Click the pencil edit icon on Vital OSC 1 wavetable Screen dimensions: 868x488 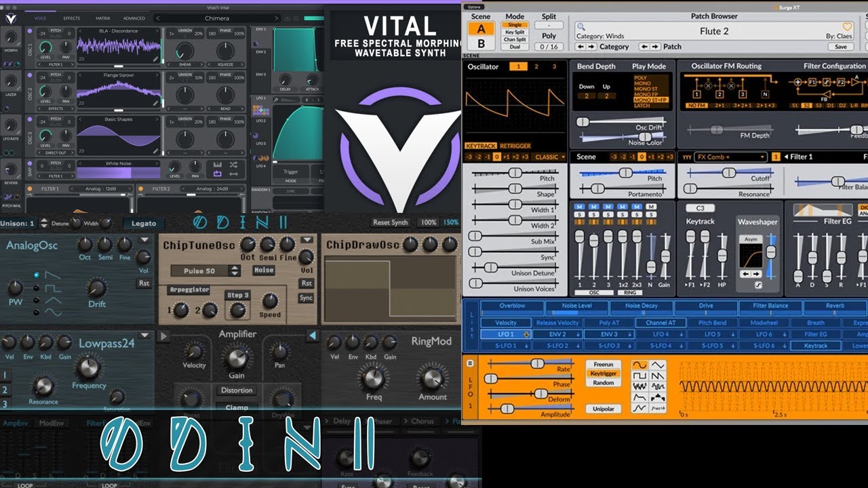(155, 59)
